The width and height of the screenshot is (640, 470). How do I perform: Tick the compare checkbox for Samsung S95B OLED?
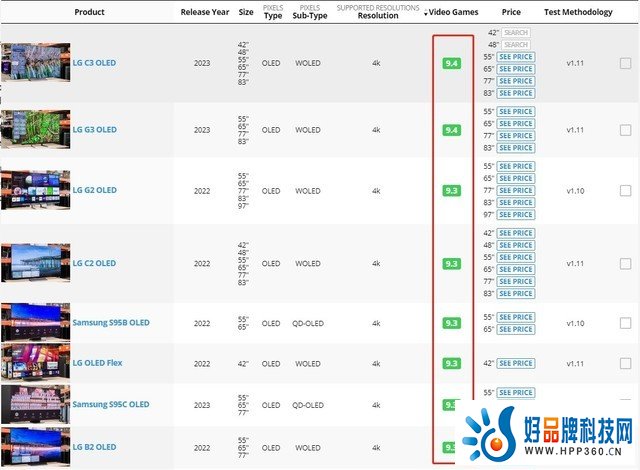(x=625, y=323)
